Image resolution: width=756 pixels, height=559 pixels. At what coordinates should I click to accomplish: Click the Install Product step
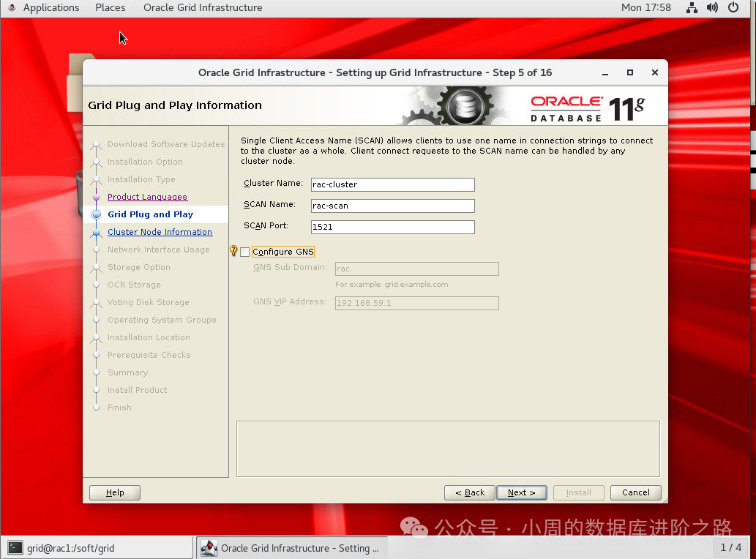[138, 390]
